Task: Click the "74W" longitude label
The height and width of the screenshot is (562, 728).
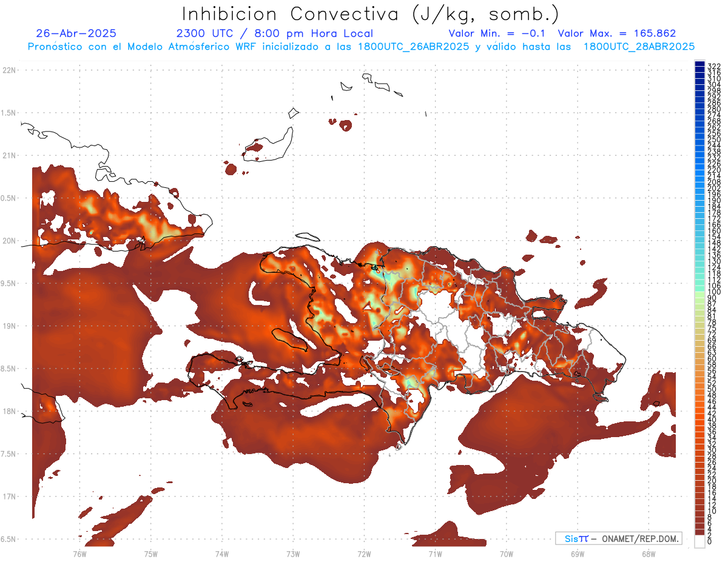Action: click(x=221, y=553)
